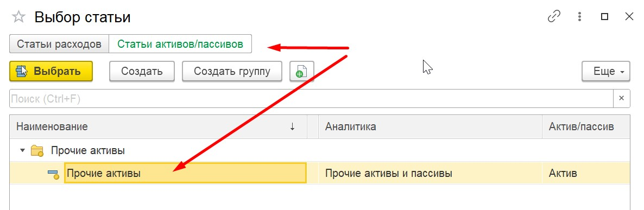Viewport: 644px width, 210px height.
Task: Switch to Статьи расходов tab
Action: [59, 44]
